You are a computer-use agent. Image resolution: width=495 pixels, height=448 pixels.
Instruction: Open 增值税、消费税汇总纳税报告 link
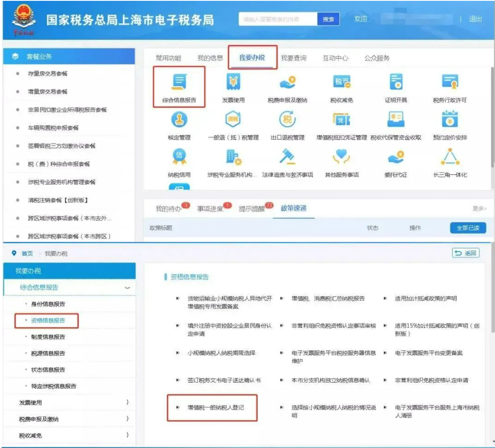click(328, 299)
